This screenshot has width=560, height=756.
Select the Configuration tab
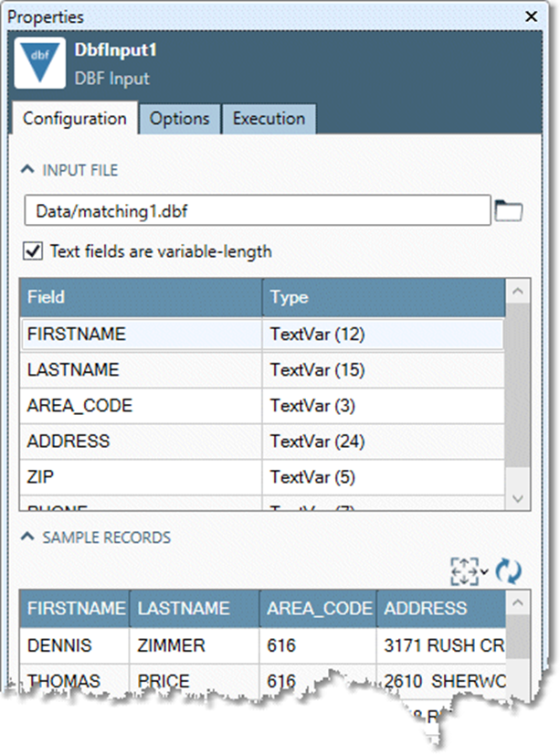74,119
